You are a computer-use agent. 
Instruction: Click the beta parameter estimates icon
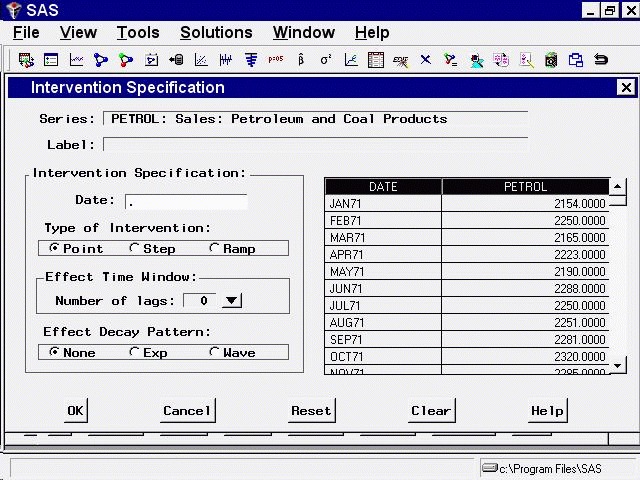coord(301,60)
